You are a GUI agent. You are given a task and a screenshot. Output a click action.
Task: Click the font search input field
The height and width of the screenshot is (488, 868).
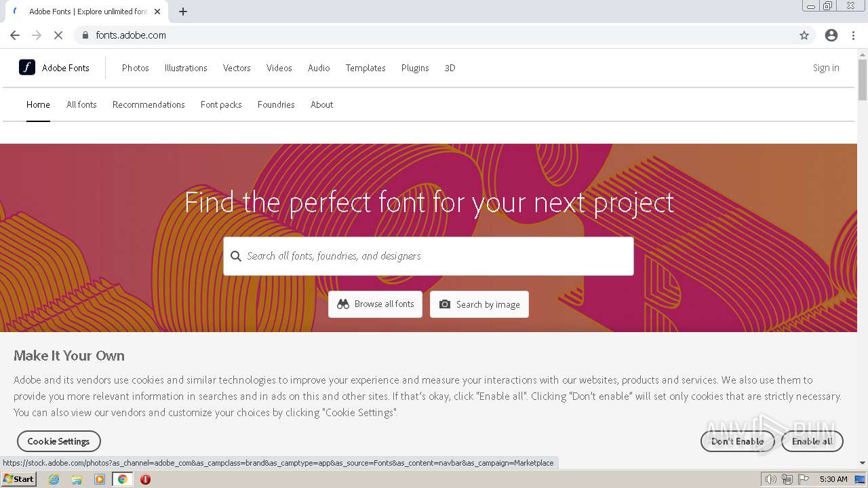pos(434,256)
